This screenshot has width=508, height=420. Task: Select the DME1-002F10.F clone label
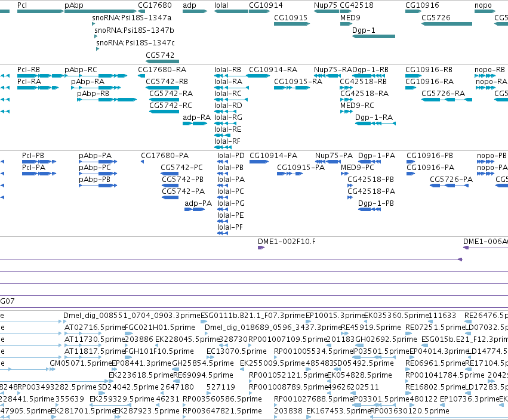[287, 242]
